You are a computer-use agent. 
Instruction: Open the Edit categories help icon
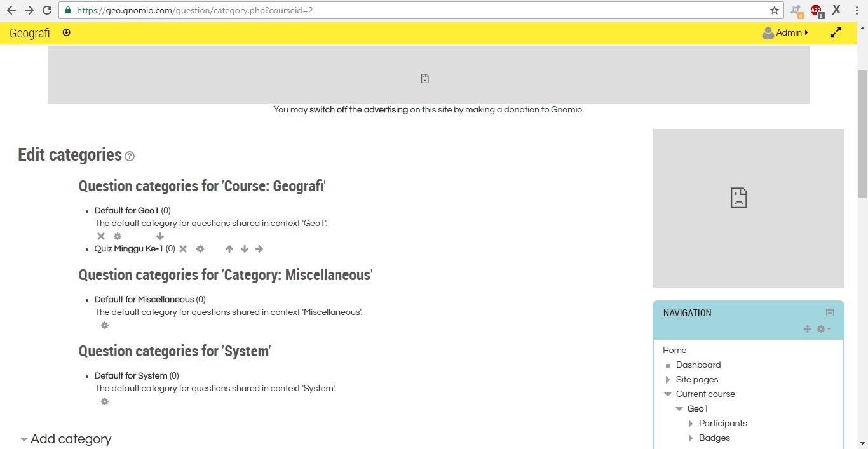click(x=130, y=156)
